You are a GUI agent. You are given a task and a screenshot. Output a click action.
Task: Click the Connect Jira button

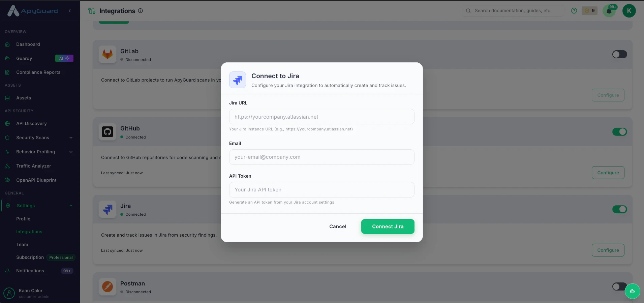point(388,226)
